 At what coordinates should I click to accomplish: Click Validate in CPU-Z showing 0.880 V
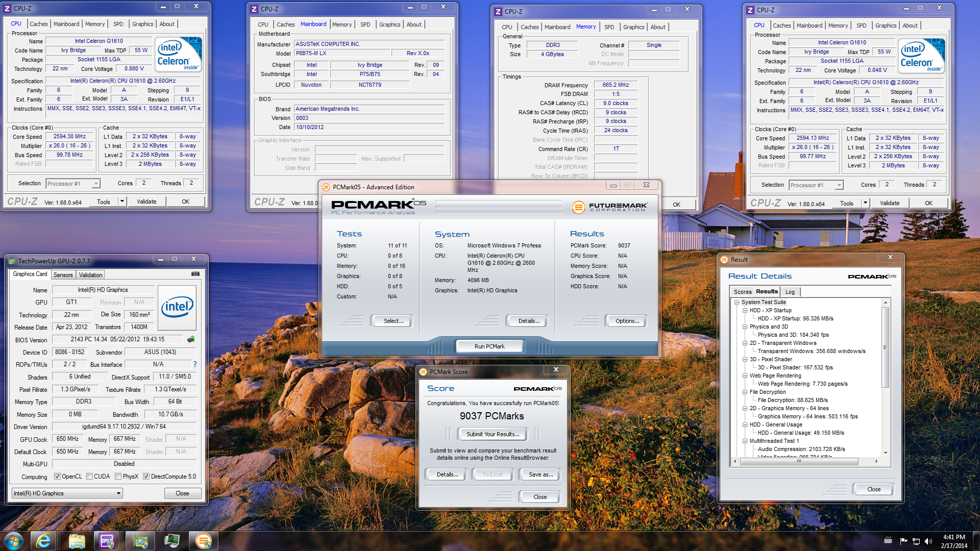tap(146, 202)
